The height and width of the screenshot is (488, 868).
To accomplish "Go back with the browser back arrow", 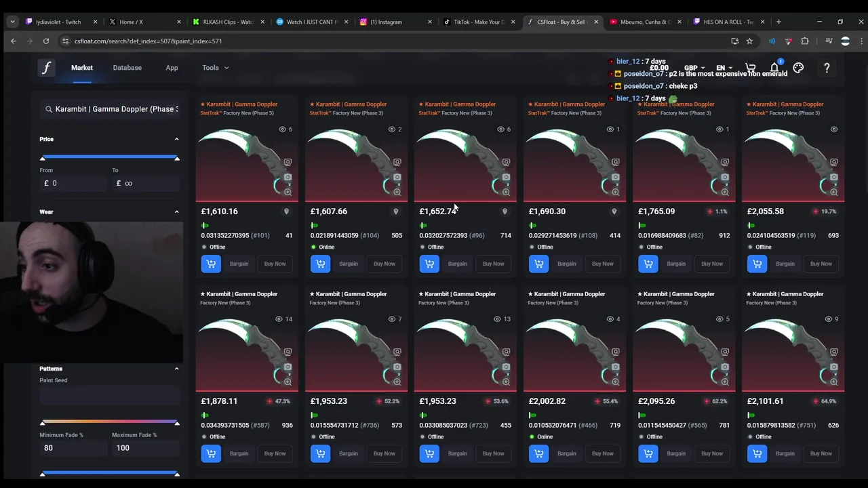I will [x=14, y=41].
